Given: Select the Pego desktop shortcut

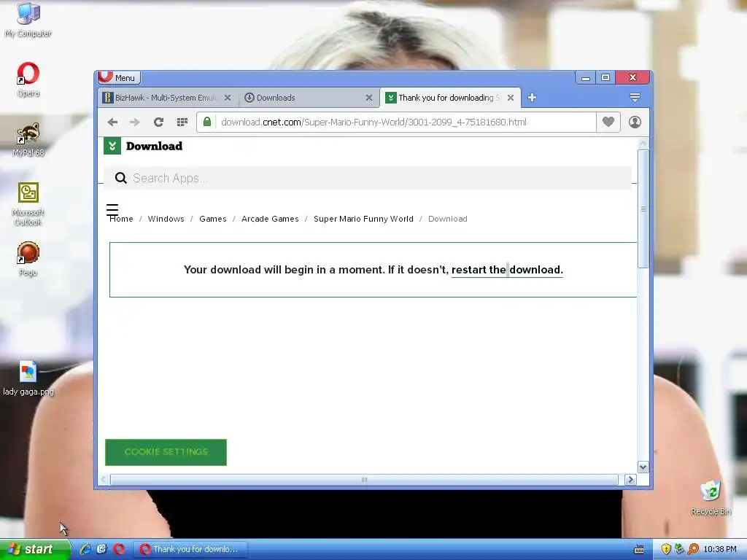Looking at the screenshot, I should pos(28,259).
